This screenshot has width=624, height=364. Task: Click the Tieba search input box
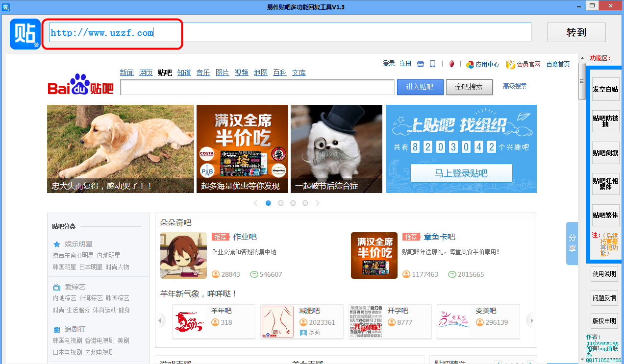pyautogui.click(x=257, y=87)
